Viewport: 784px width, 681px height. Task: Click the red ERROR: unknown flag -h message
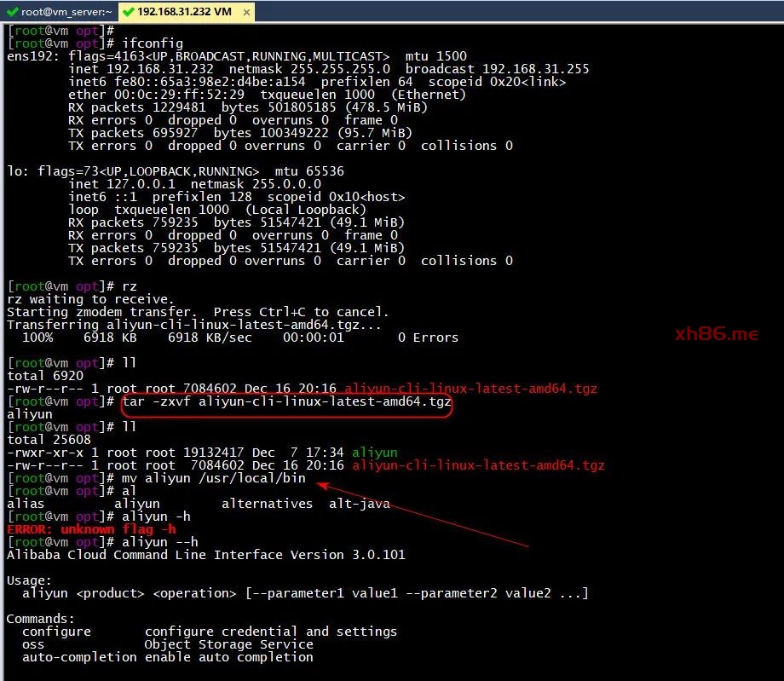tap(90, 529)
